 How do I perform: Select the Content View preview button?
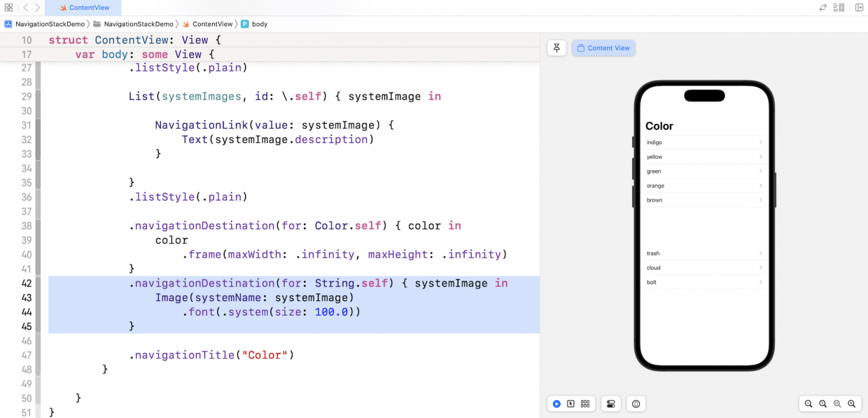pyautogui.click(x=603, y=48)
